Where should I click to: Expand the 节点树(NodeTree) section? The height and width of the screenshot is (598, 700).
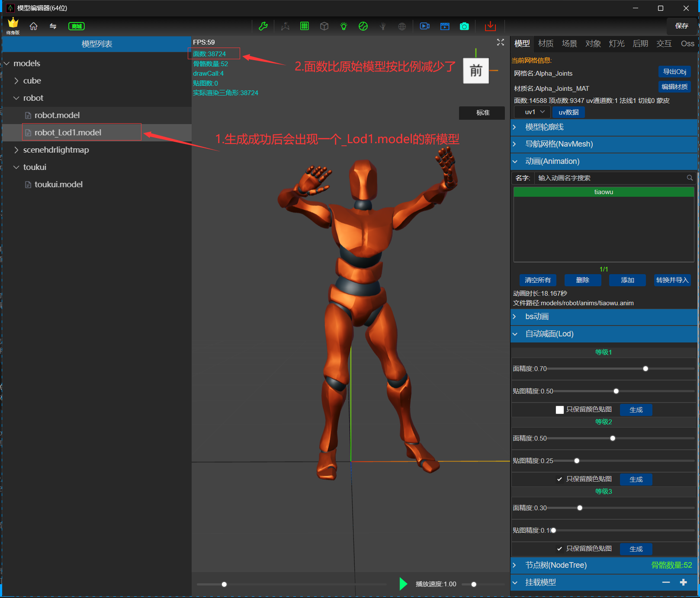pos(604,565)
